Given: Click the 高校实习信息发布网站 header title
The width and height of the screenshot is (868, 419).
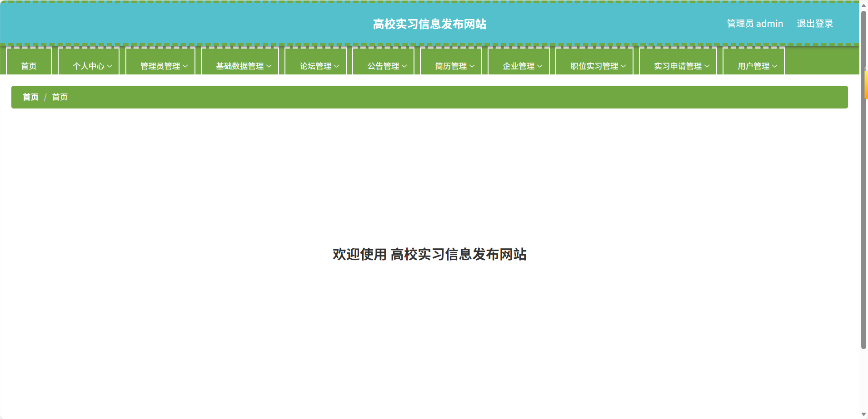Looking at the screenshot, I should click(429, 24).
